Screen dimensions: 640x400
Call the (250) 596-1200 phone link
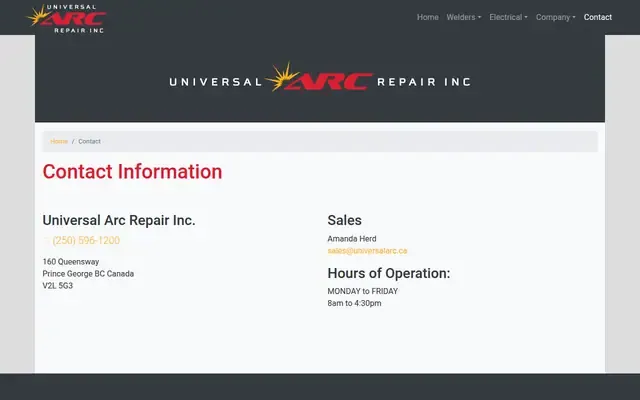click(86, 240)
